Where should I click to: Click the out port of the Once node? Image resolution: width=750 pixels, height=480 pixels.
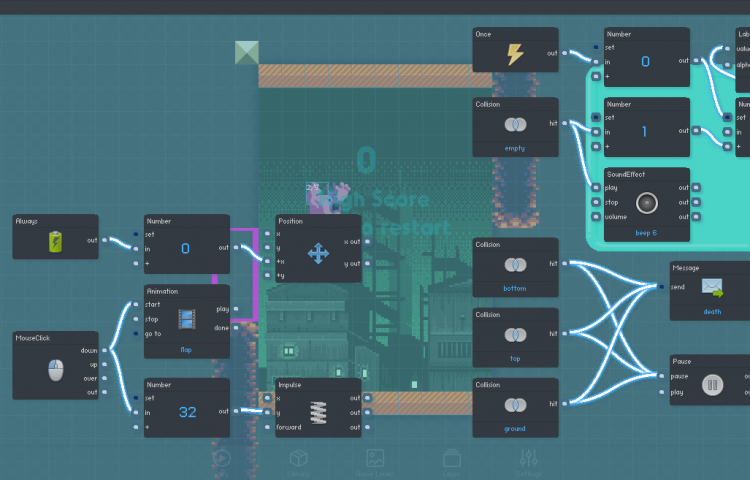[x=565, y=53]
